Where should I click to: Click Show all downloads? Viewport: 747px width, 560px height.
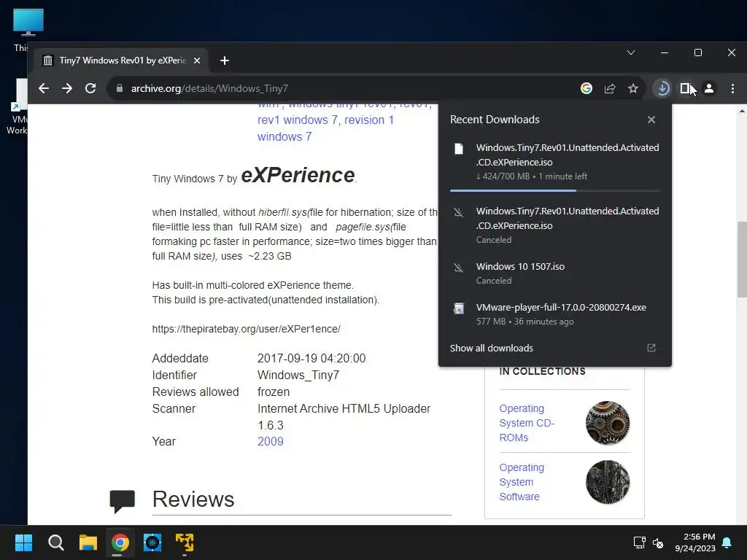point(492,348)
